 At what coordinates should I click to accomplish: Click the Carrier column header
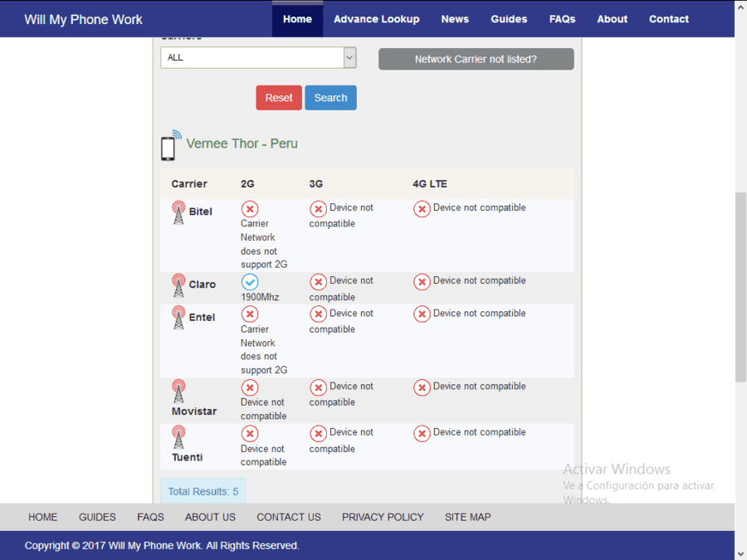click(x=189, y=184)
